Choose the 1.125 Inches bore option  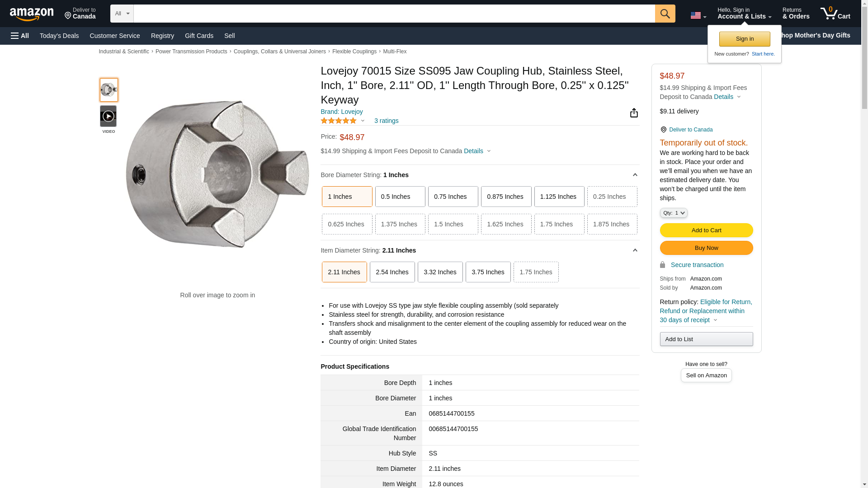pos(559,197)
